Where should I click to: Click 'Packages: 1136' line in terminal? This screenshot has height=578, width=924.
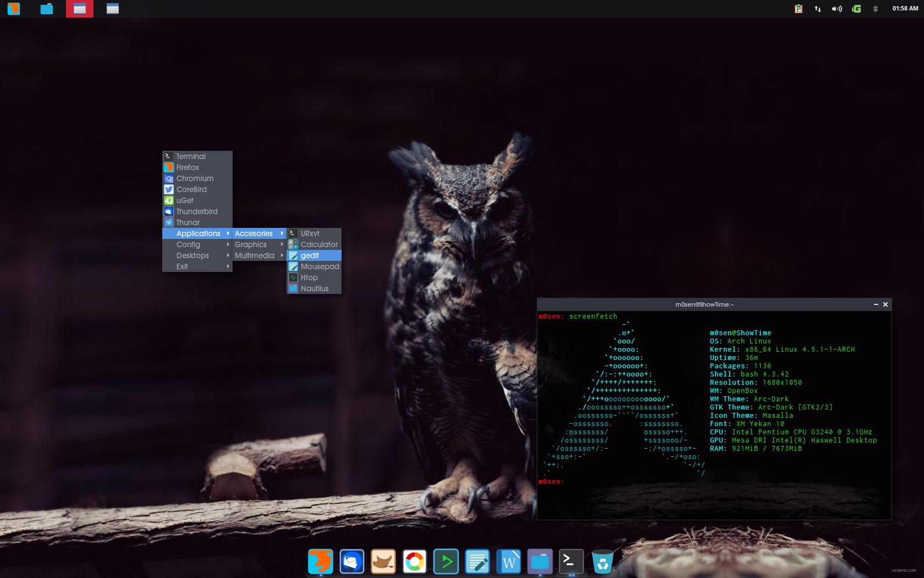click(740, 366)
